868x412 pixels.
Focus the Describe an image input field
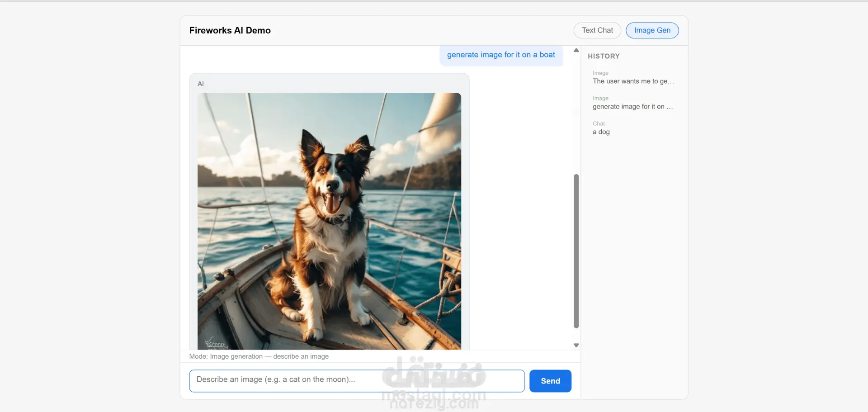click(357, 381)
